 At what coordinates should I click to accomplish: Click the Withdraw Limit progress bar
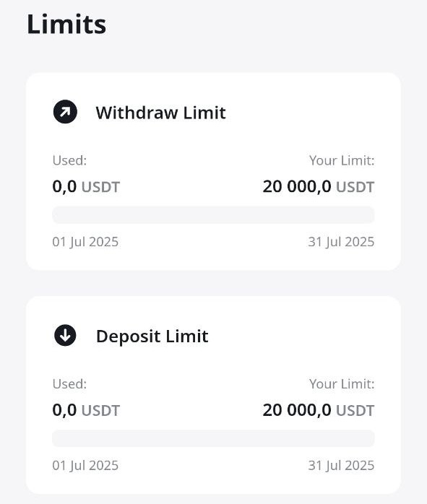pos(213,214)
